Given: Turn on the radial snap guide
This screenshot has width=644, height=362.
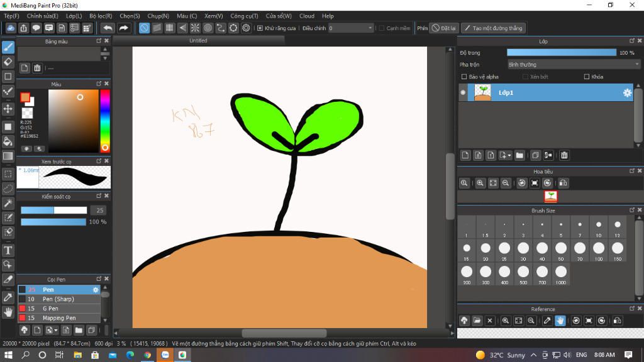Looking at the screenshot, I should pyautogui.click(x=195, y=28).
